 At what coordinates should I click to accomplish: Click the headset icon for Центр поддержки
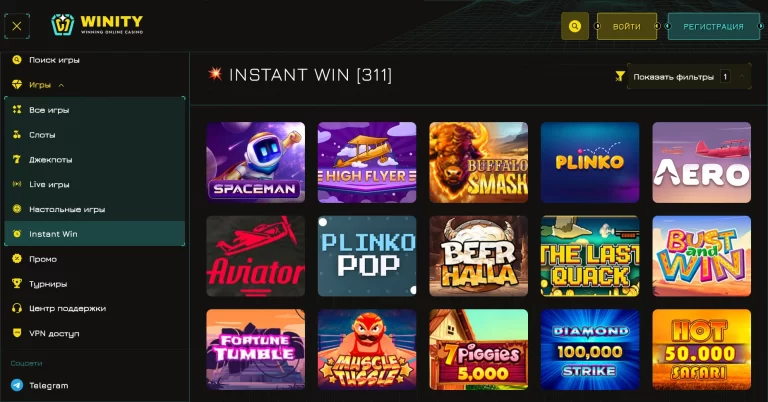pyautogui.click(x=17, y=308)
